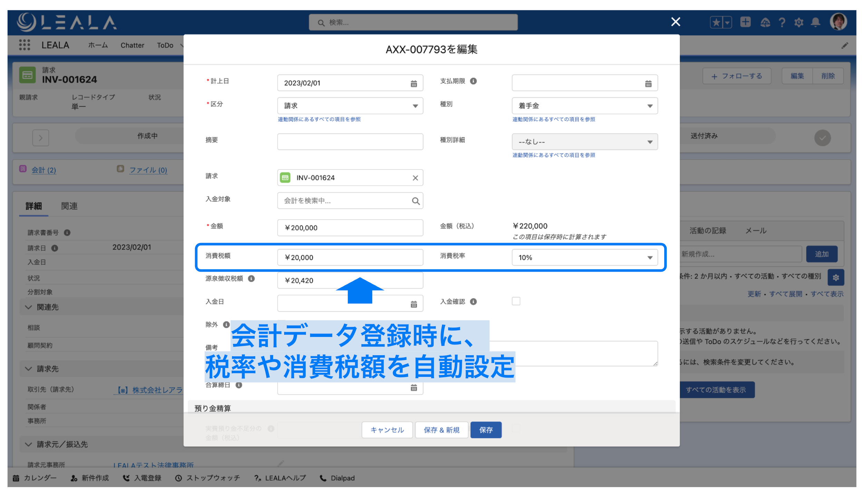
Task: Open the notifications bell icon
Action: coord(816,22)
